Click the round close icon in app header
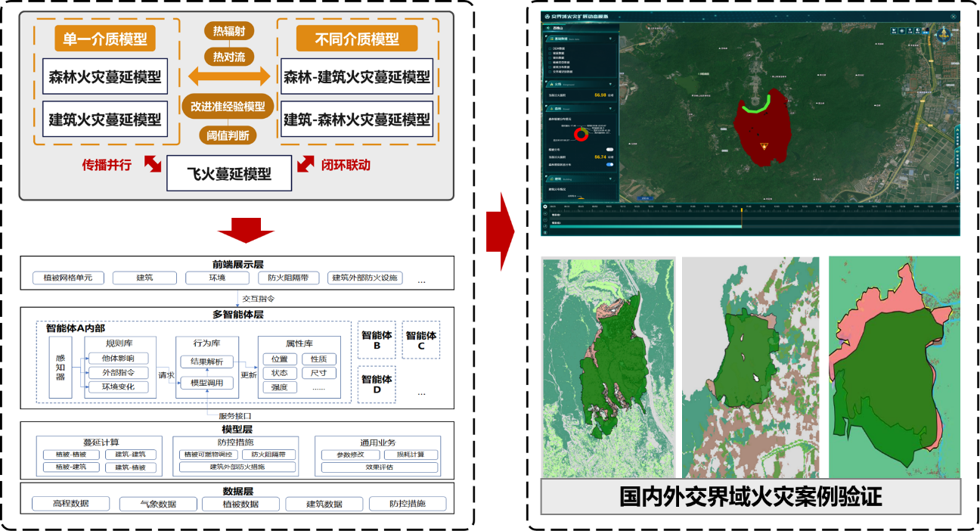The width and height of the screenshot is (980, 531). [x=954, y=15]
